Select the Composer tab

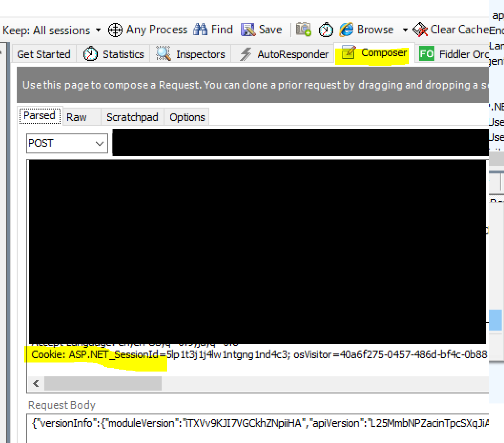pos(374,53)
